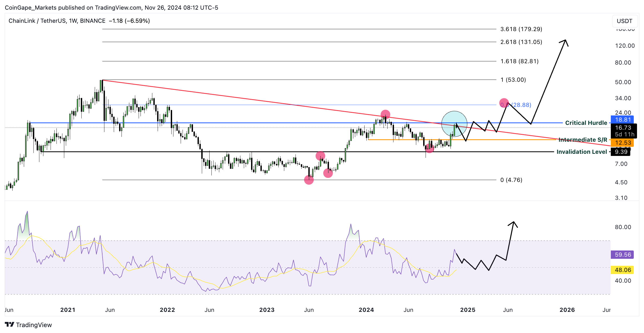Click the 1.618 (82.81) Fibonacci label
644x333 pixels.
[519, 61]
